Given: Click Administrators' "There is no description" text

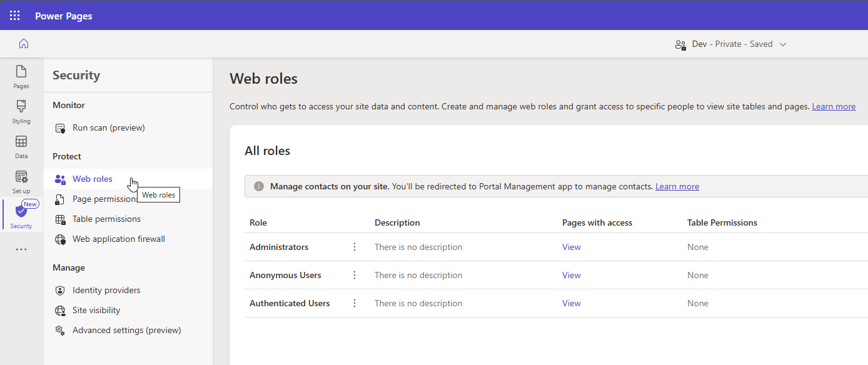Looking at the screenshot, I should tap(418, 247).
